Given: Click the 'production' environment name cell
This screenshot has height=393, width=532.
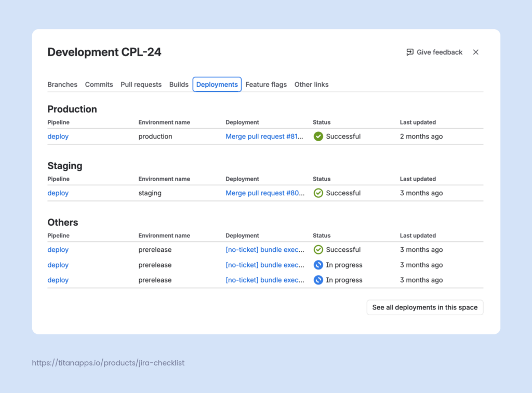Looking at the screenshot, I should pos(155,137).
